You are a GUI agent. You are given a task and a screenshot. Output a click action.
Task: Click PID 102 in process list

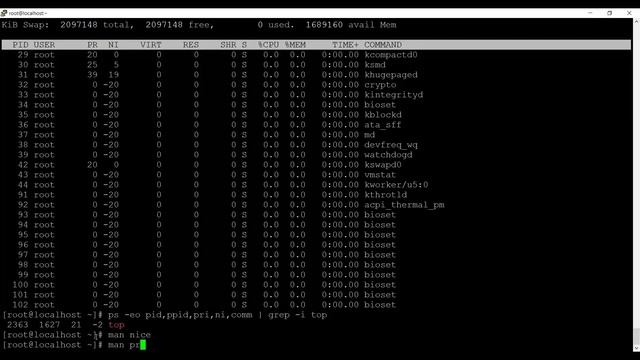tap(20, 305)
